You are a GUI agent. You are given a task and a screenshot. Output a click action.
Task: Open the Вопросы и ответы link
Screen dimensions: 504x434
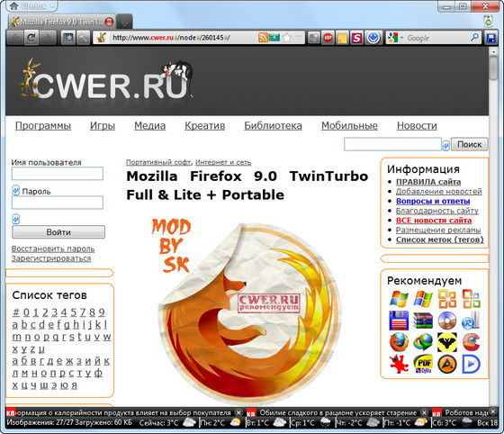coord(433,202)
